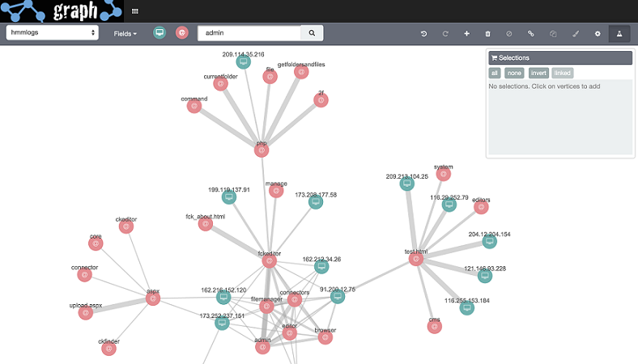Open the hmmlogs index dropdown
Viewport: 638px width, 364px height.
53,32
